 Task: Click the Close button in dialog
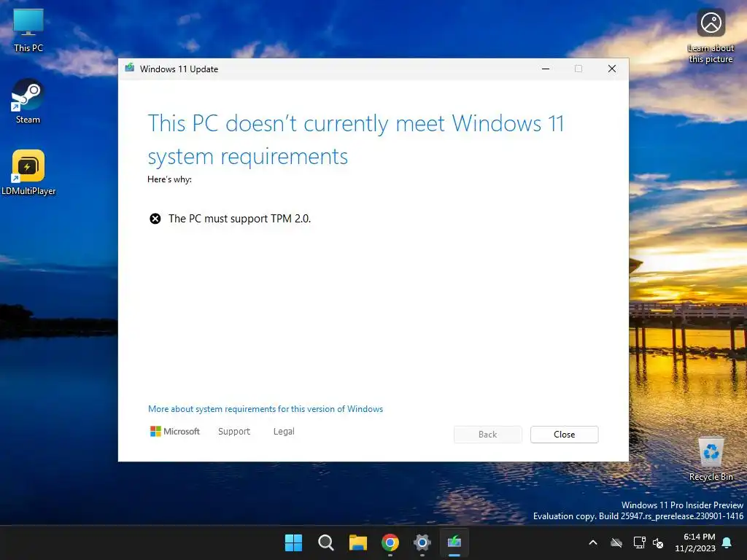click(x=564, y=435)
